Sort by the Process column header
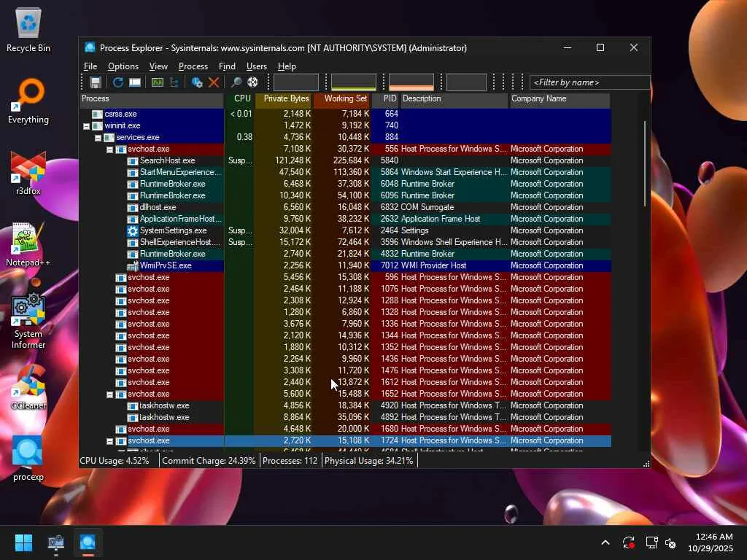Screen dimensions: 747x560 pyautogui.click(x=152, y=98)
